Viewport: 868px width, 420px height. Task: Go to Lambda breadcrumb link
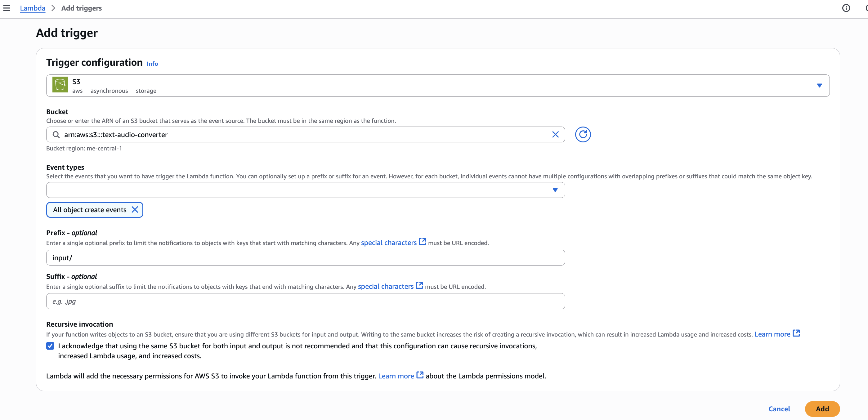click(32, 8)
